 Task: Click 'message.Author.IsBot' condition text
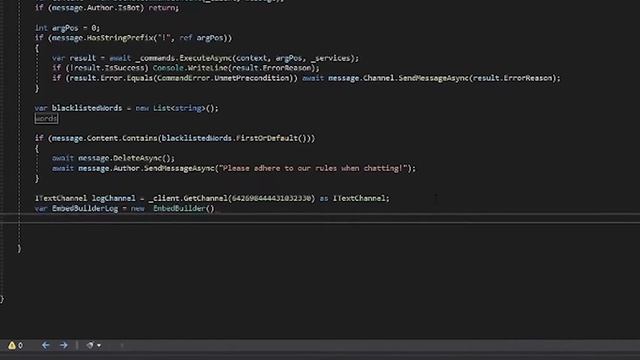[96, 8]
